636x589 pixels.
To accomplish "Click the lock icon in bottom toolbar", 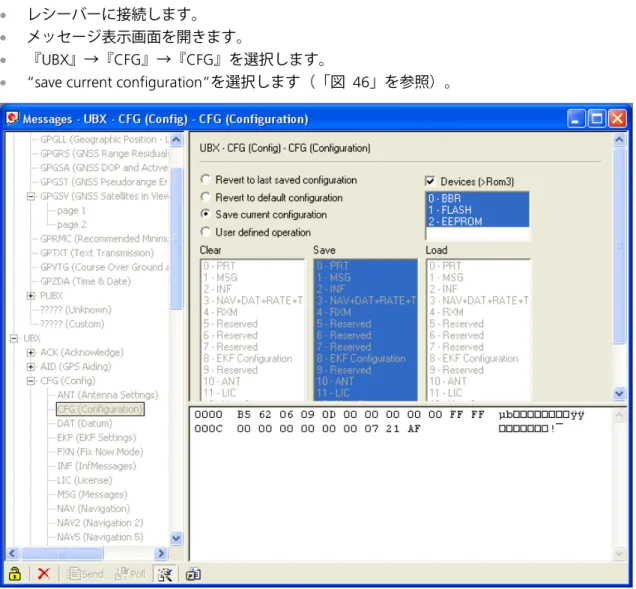I will (15, 574).
